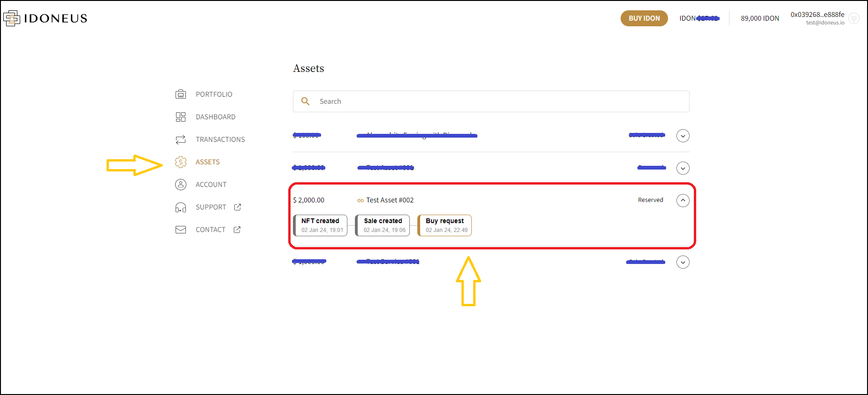Click the Portfolio briefcase icon
Viewport: 868px width, 395px height.
[x=181, y=94]
